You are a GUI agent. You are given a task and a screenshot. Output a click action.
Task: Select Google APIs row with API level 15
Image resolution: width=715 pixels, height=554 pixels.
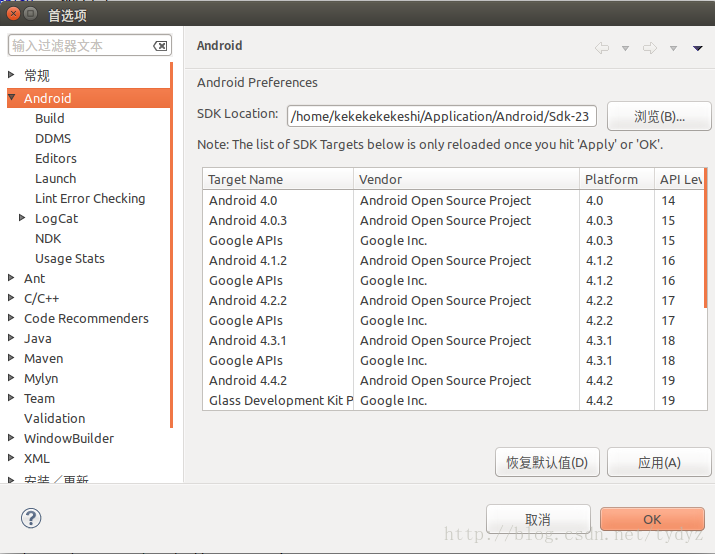tap(454, 240)
